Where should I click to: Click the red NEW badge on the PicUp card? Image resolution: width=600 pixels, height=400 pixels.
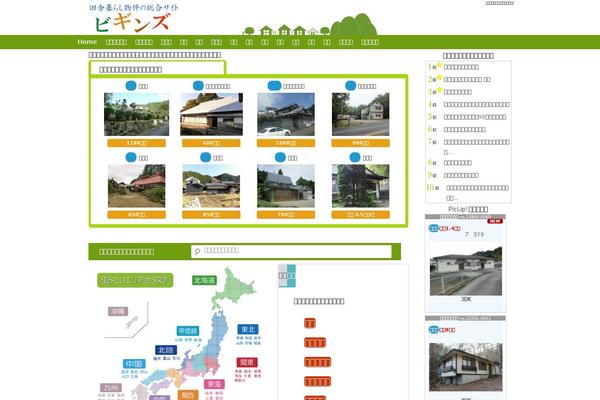[x=495, y=221]
